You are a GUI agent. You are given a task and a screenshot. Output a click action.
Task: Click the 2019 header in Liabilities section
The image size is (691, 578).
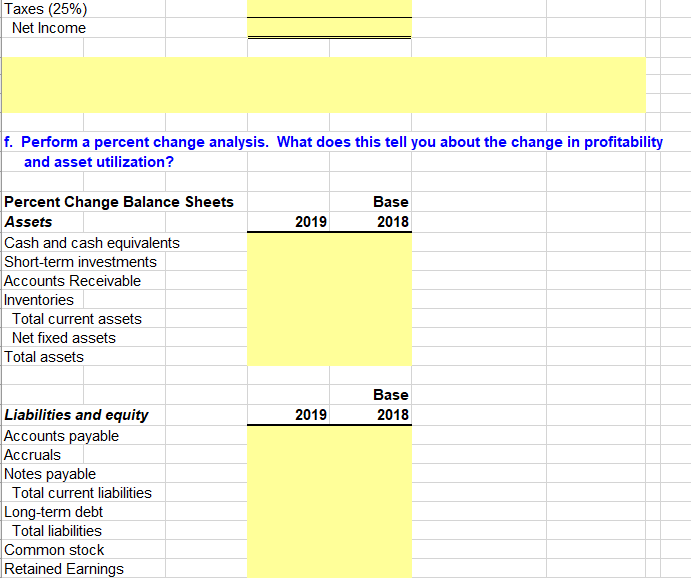coord(311,415)
